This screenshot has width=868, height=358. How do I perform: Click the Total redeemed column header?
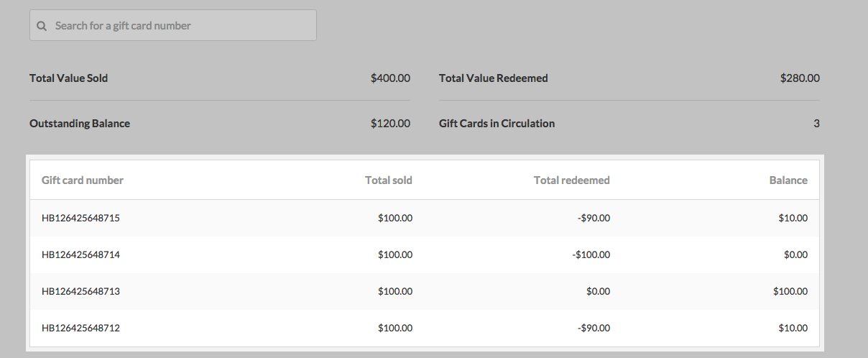(571, 180)
